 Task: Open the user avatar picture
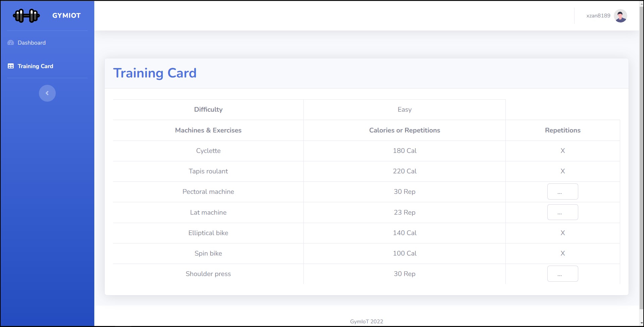click(x=621, y=16)
